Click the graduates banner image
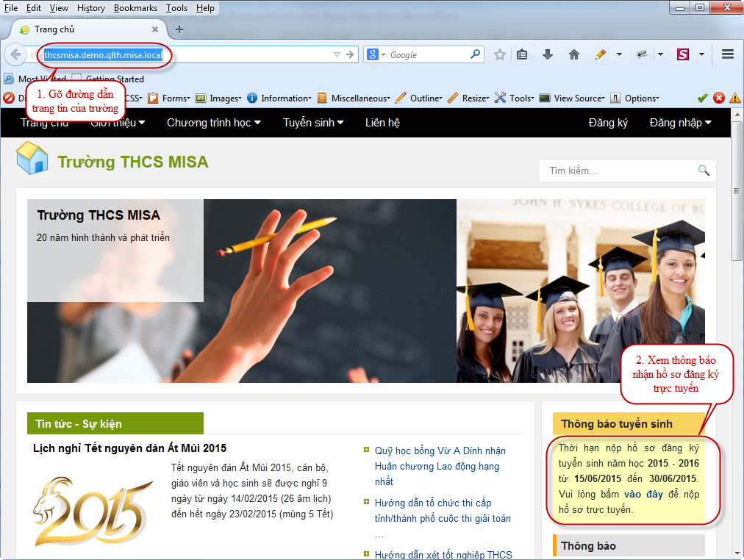 click(580, 291)
